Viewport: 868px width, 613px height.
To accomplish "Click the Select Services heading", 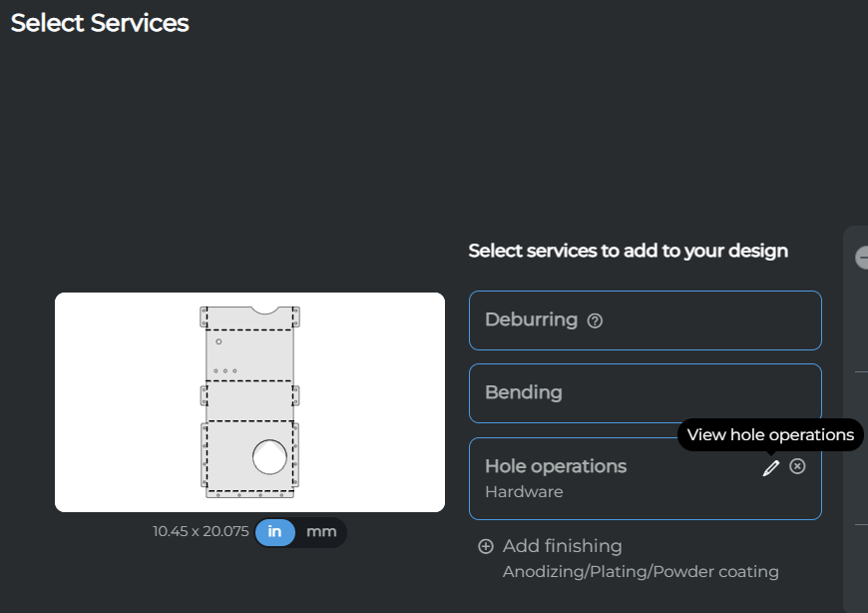I will point(99,23).
